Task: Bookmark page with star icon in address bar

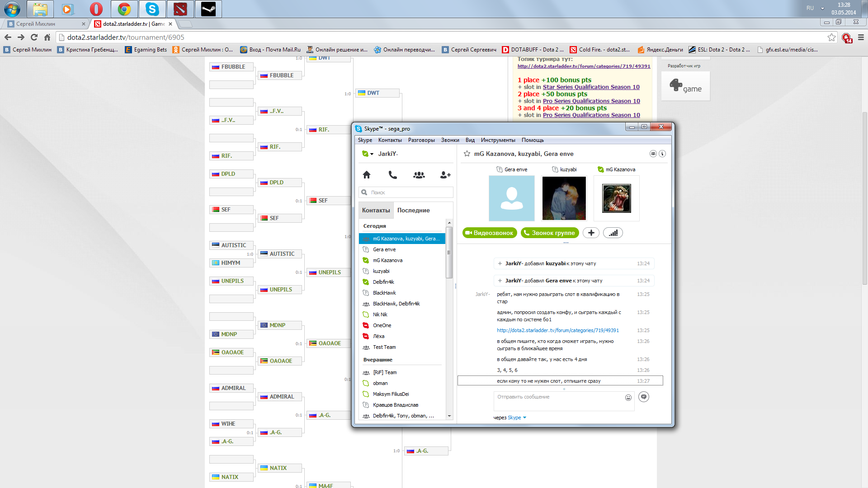Action: (x=831, y=38)
